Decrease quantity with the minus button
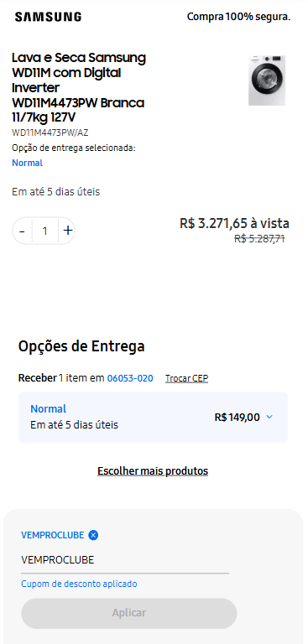This screenshot has height=644, width=308. (22, 231)
